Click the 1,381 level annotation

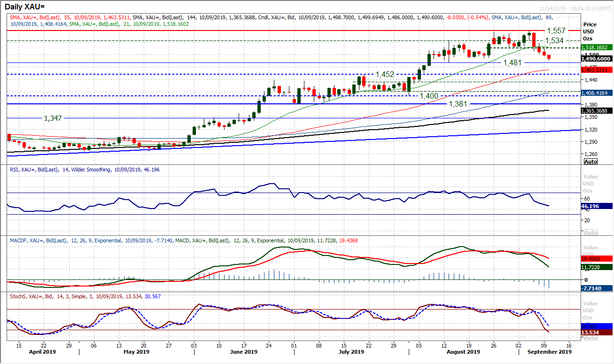coord(458,104)
